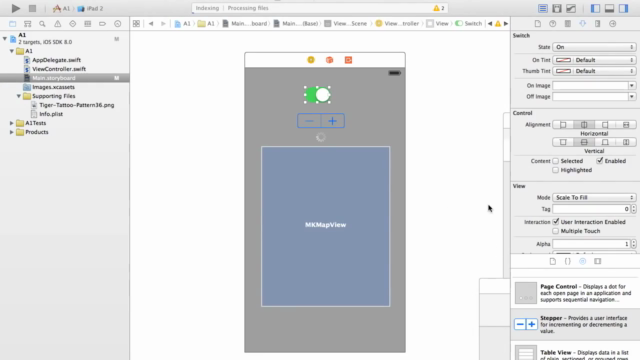Toggle User Interaction Enabled checkbox
Image resolution: width=640 pixels, height=360 pixels.
556,222
